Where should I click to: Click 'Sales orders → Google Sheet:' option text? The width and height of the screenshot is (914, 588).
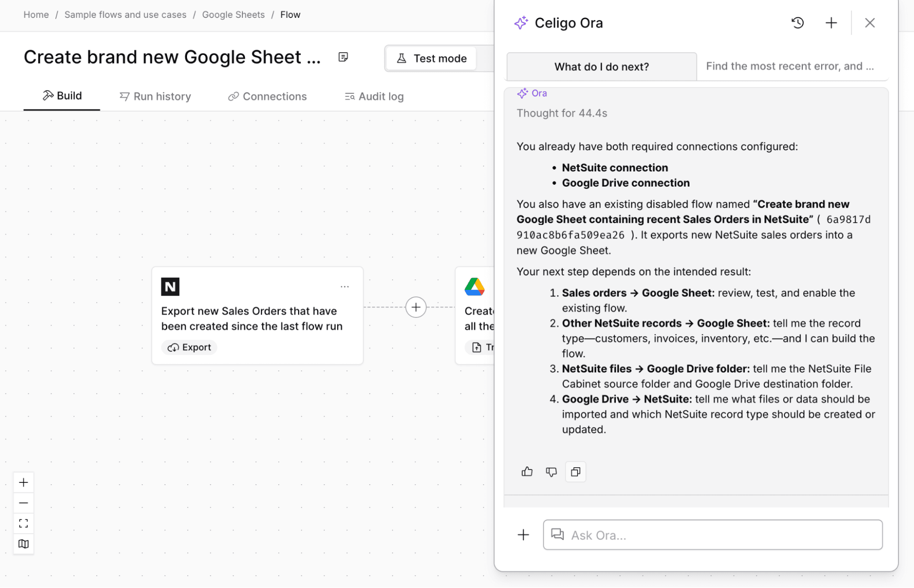[638, 293]
